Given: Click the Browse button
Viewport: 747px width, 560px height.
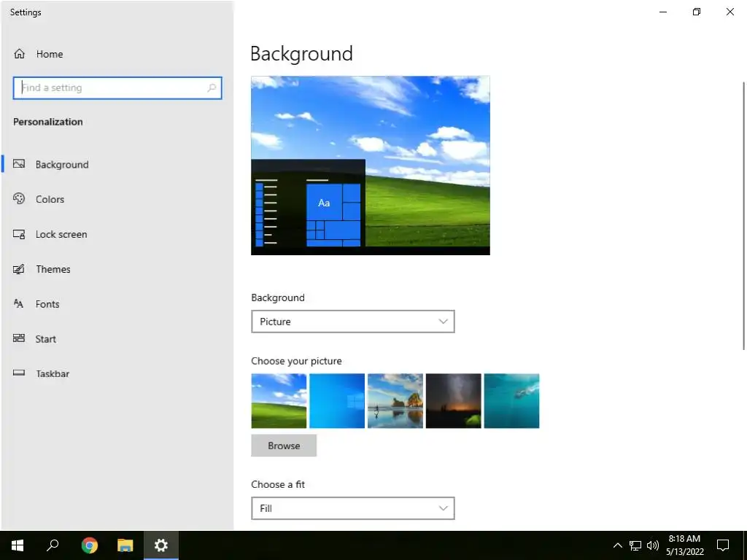Looking at the screenshot, I should coord(284,446).
